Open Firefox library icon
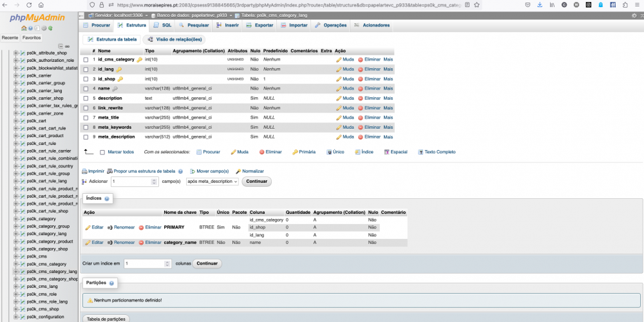This screenshot has width=644, height=322. click(x=552, y=5)
